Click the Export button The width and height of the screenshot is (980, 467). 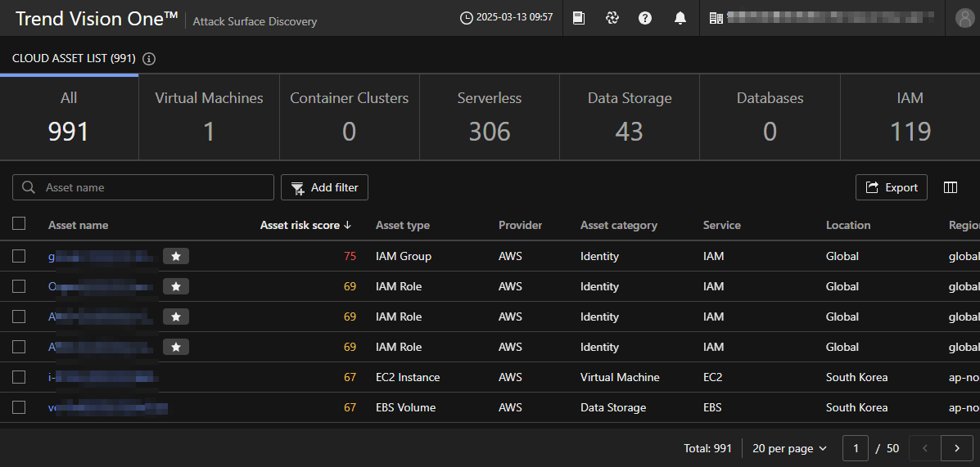(892, 187)
